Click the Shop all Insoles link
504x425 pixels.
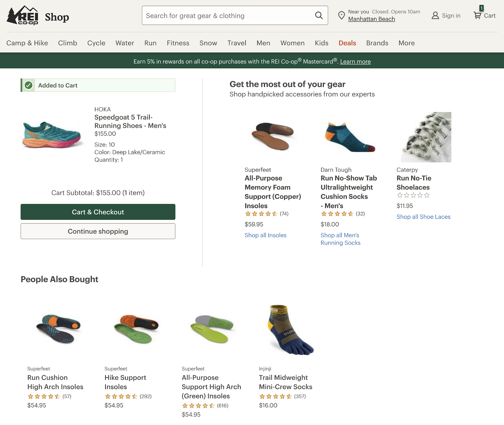pos(265,235)
